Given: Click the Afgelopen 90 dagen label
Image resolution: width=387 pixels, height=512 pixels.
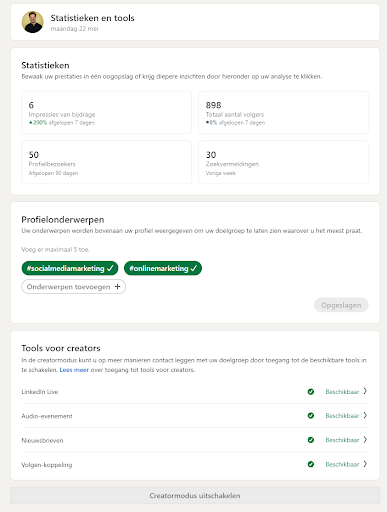Looking at the screenshot, I should coord(53,173).
